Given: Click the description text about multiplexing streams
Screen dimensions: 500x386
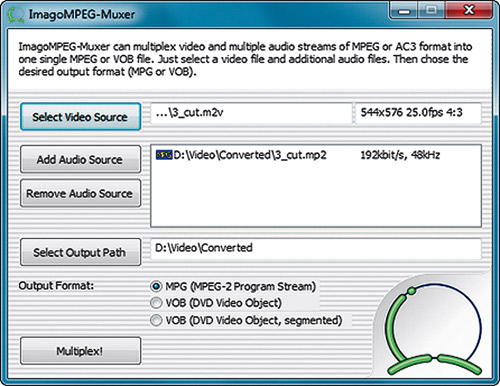Looking at the screenshot, I should tap(245, 59).
